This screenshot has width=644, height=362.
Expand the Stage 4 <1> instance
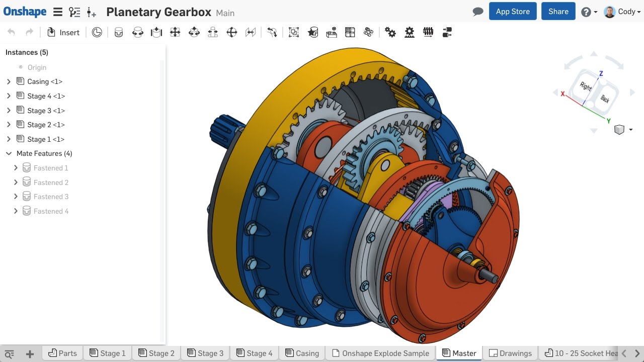tap(9, 96)
